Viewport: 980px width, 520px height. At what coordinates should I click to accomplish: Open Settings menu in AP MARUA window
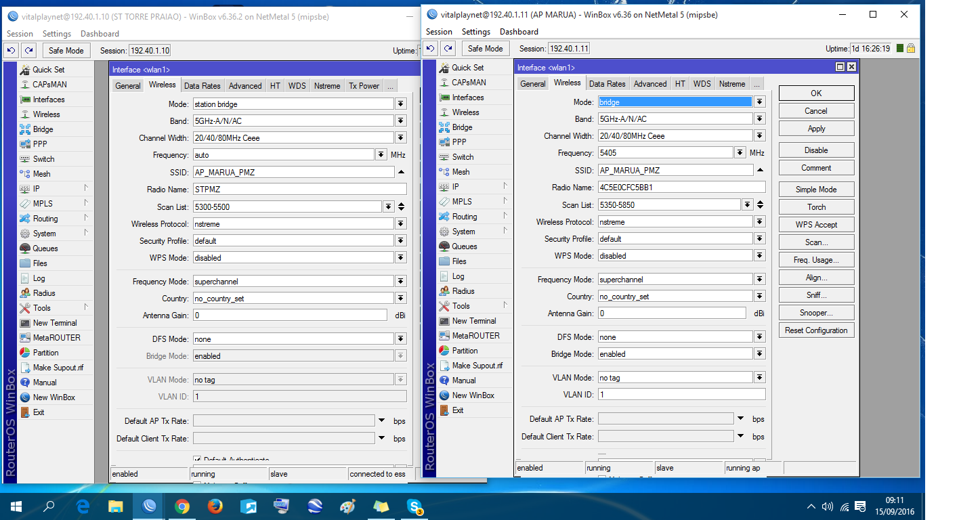476,32
